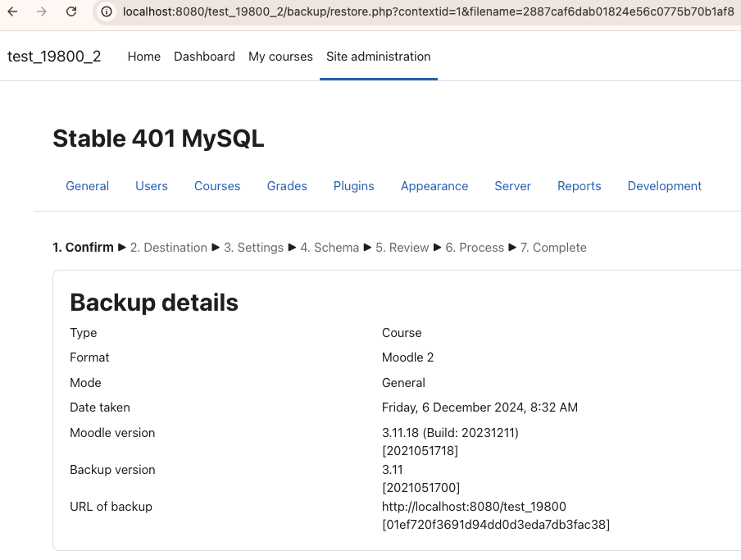
Task: Click the Backup version row label
Action: coord(112,470)
